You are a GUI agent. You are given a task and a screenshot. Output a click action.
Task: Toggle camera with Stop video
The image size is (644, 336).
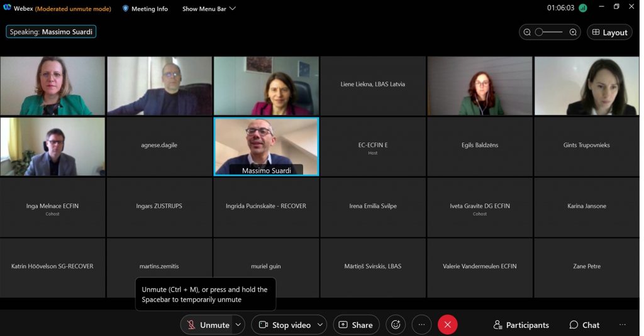tap(284, 325)
